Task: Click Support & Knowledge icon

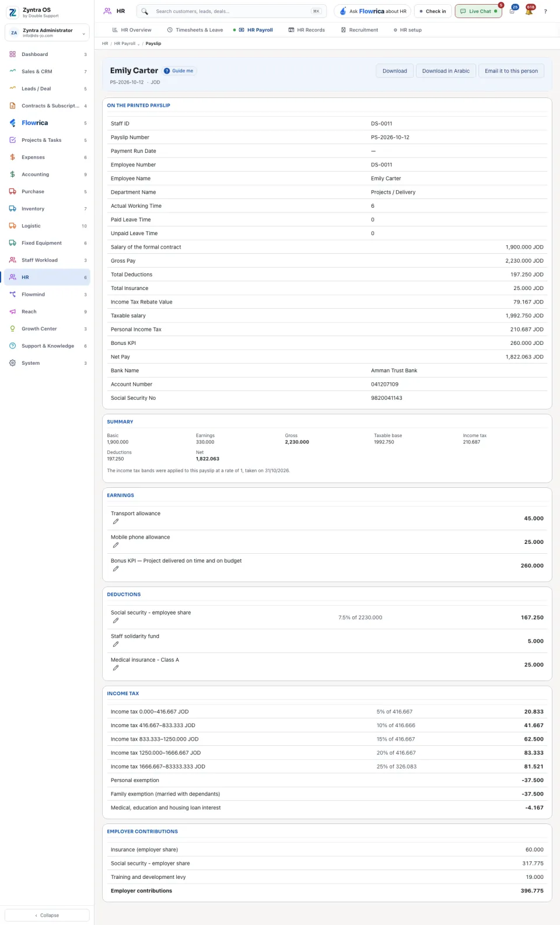Action: point(12,346)
